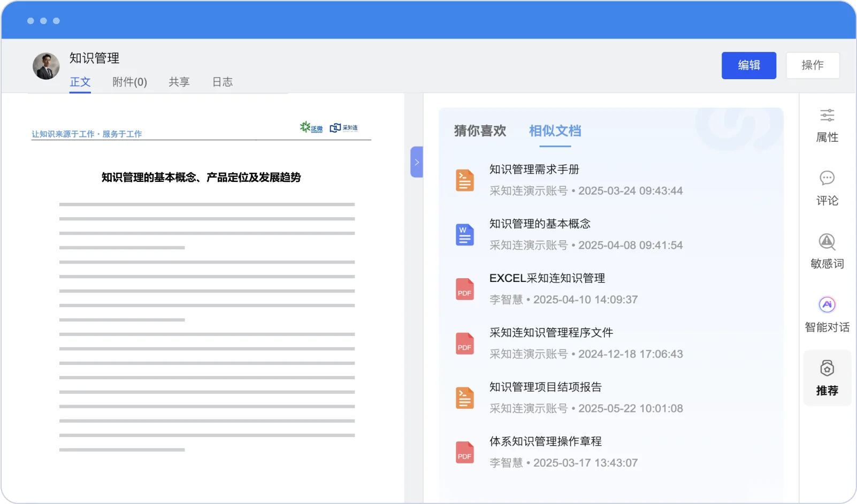Open the 属性 properties panel icon
The width and height of the screenshot is (857, 504).
pyautogui.click(x=827, y=116)
